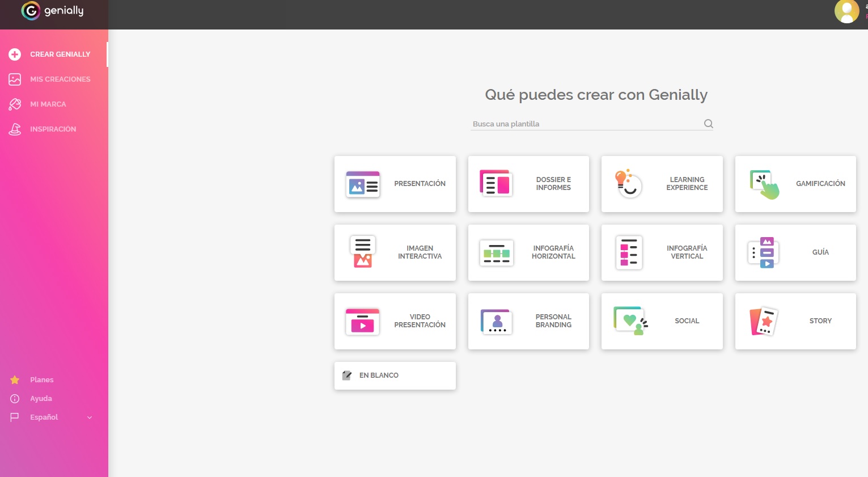Click Ayuda for help
Image resolution: width=868 pixels, height=477 pixels.
coord(40,398)
